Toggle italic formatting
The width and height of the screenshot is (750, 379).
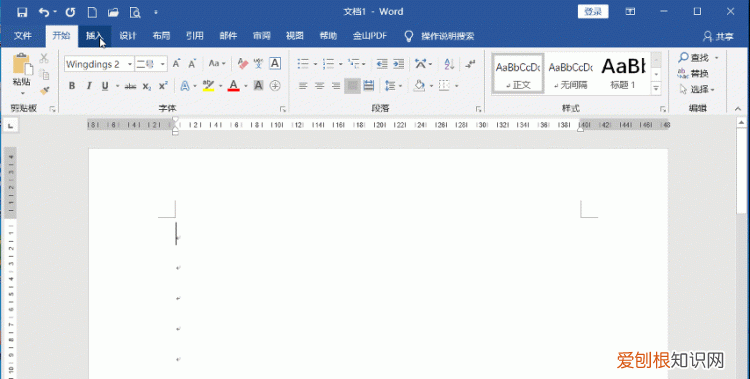pos(88,86)
